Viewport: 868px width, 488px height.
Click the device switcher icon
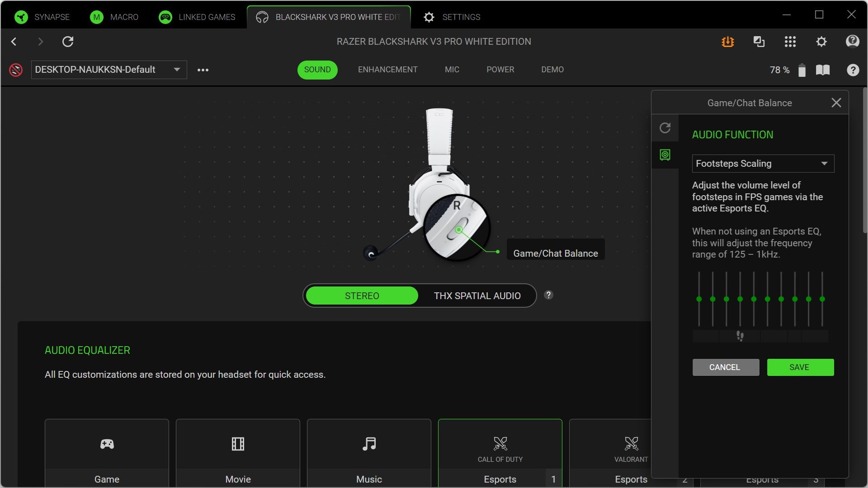point(759,42)
